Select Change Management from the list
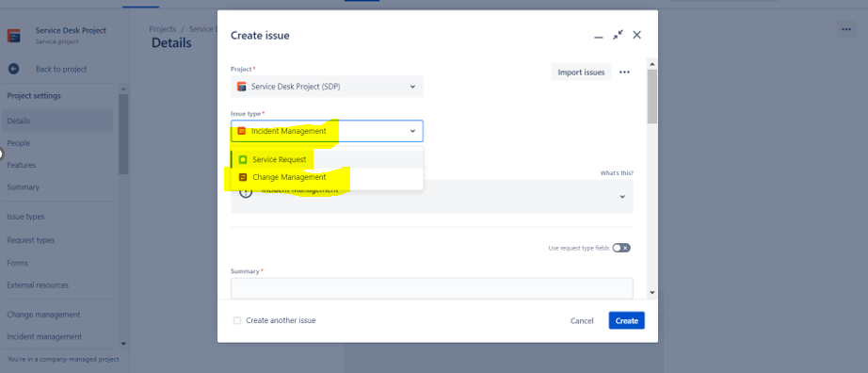 point(328,177)
